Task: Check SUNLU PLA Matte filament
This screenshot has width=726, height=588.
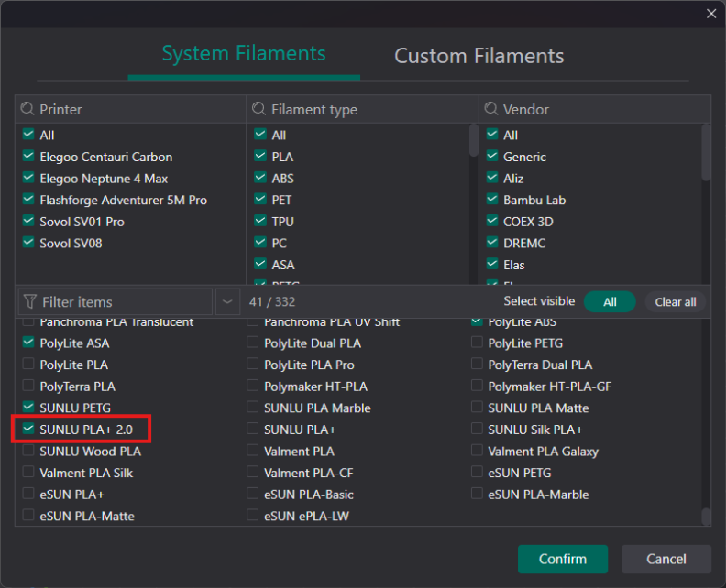Action: coord(477,408)
